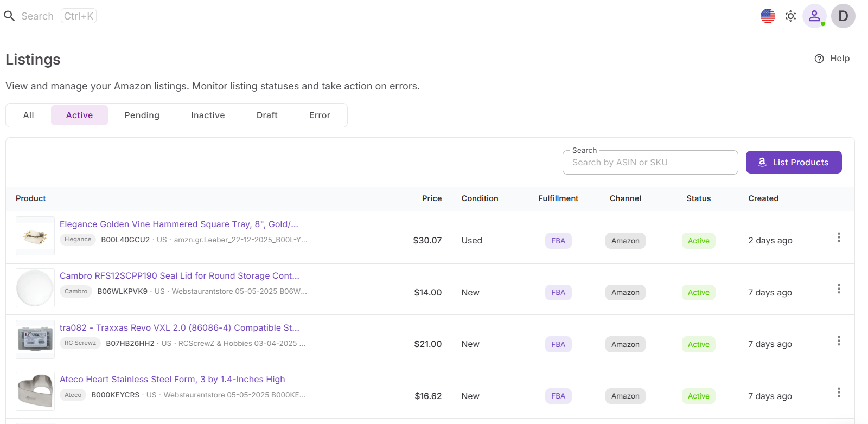Click the Channel column header
This screenshot has width=868, height=424.
[x=626, y=198]
